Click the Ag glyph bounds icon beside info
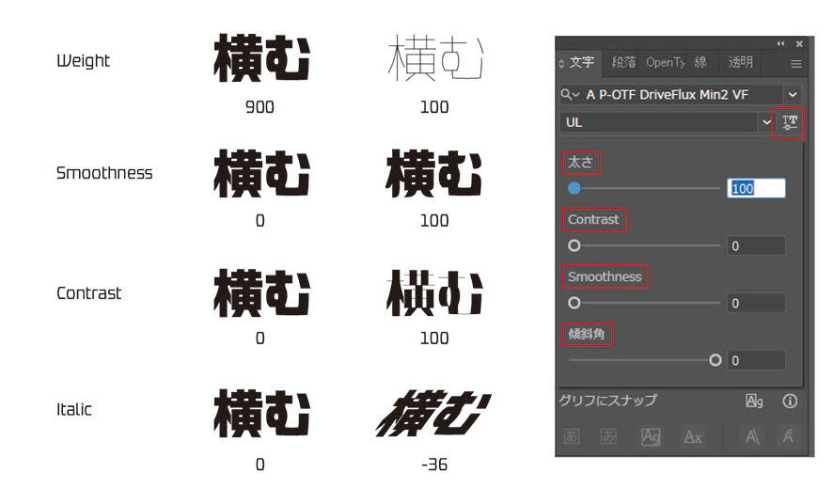Viewport: 833px width, 504px height. (754, 402)
